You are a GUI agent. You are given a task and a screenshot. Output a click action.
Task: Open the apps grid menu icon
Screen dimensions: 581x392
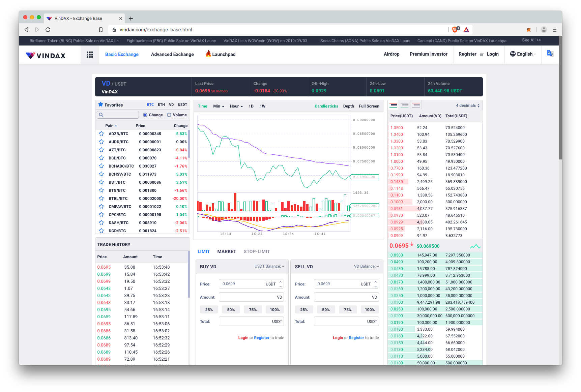(x=90, y=55)
